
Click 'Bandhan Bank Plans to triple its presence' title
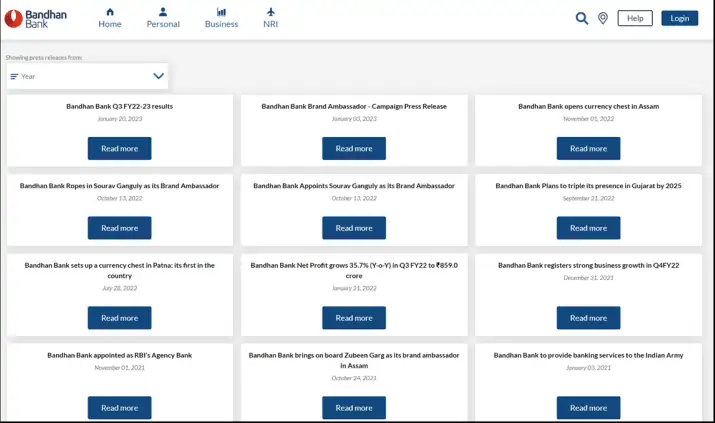click(x=588, y=186)
